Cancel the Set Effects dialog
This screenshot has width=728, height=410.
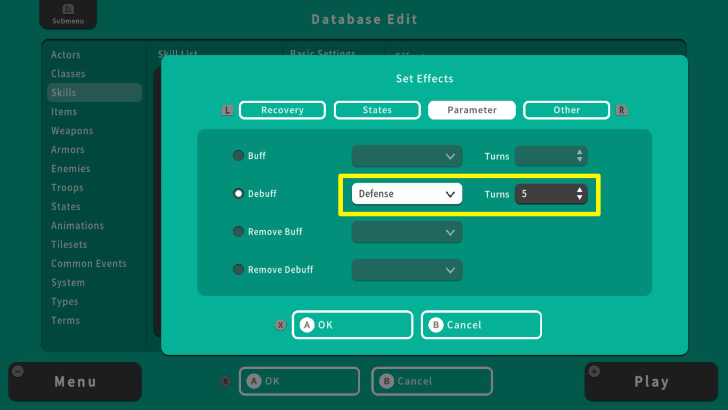click(481, 325)
